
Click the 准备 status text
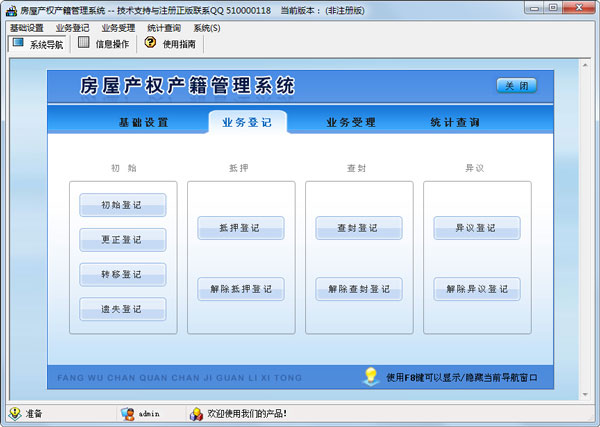coord(34,413)
